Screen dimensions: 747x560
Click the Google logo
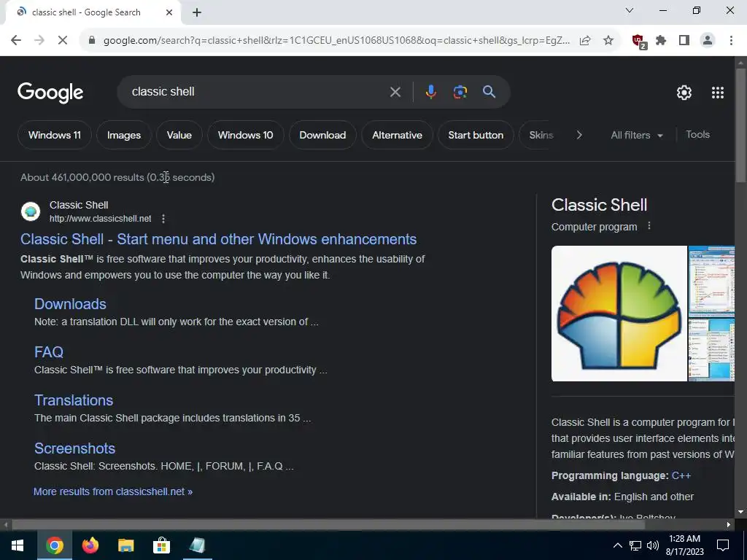[x=50, y=93]
